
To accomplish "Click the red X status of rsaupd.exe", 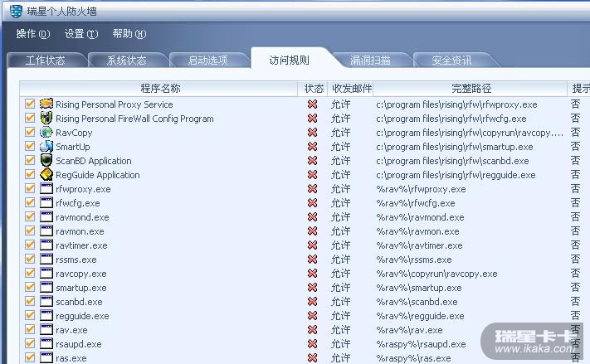I will tap(312, 344).
